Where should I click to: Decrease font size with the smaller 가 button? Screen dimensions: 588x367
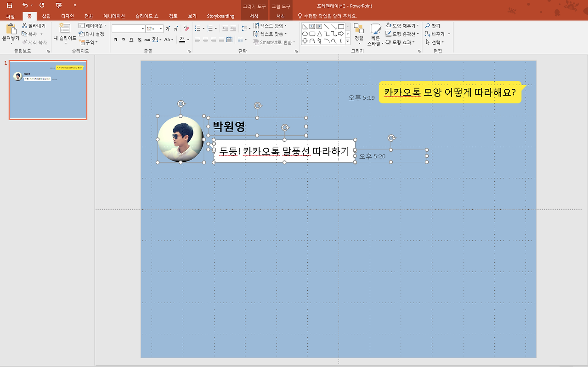pos(175,29)
